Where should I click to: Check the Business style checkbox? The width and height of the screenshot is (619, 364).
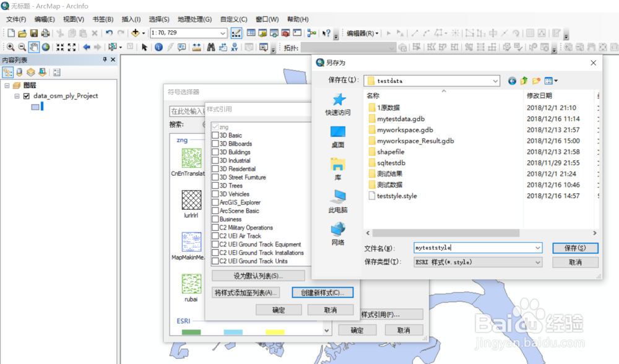[x=215, y=219]
